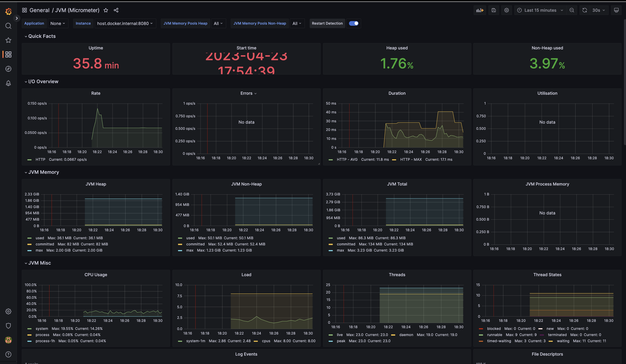Click the refresh dashboard button

584,10
